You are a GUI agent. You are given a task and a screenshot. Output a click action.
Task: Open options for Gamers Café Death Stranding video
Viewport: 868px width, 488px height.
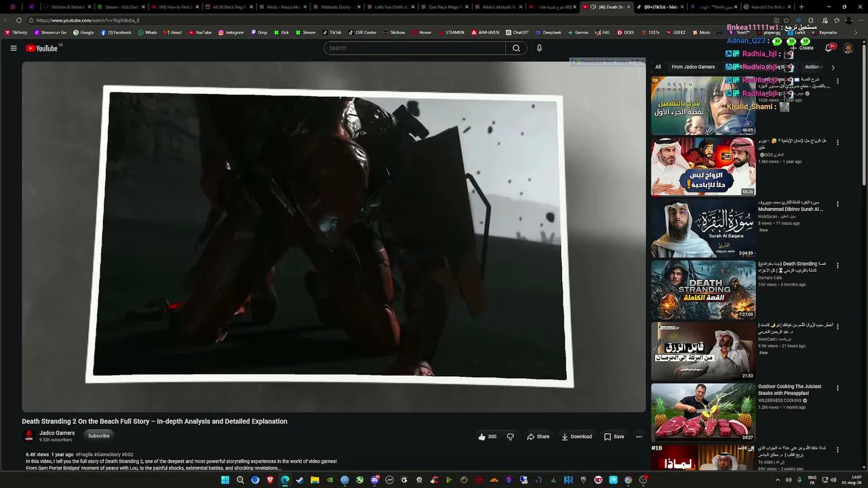point(837,265)
